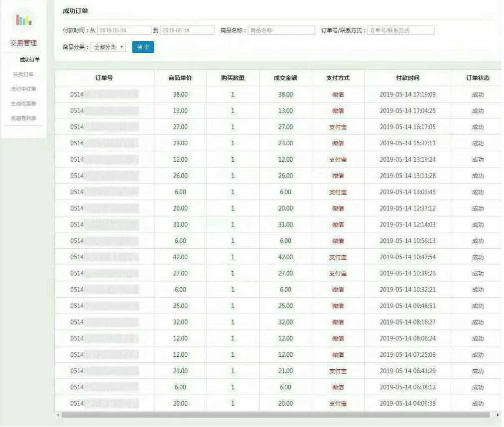Click the 订单号 column header

click(x=104, y=78)
